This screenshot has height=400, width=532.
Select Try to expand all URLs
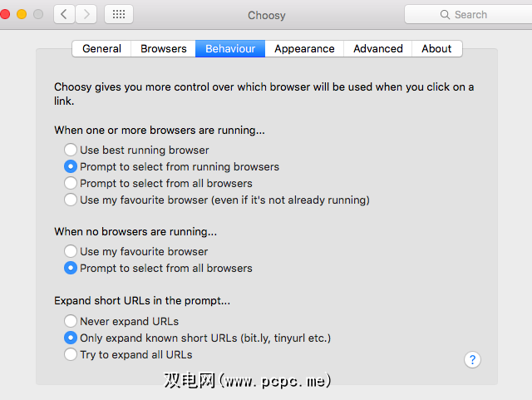tap(71, 354)
